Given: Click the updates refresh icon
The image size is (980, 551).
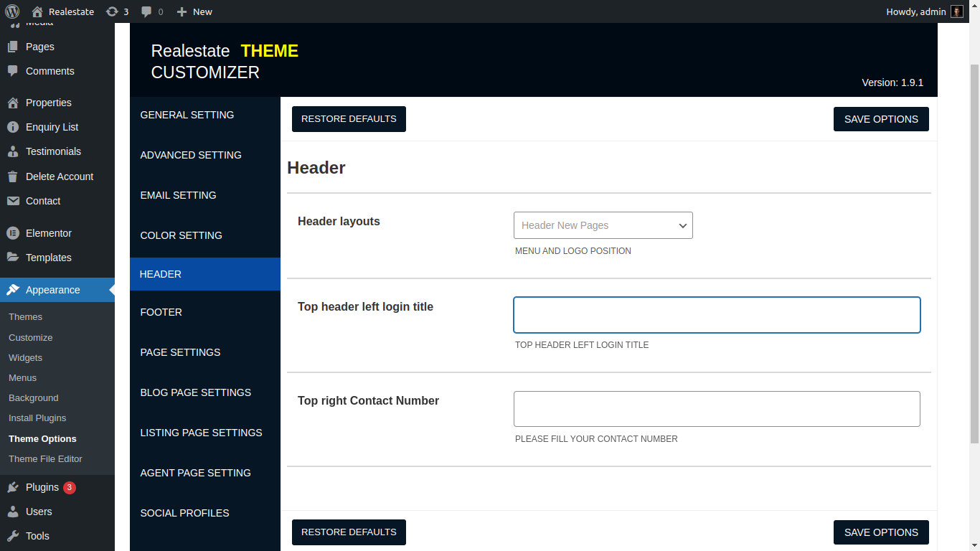Looking at the screenshot, I should coord(112,11).
